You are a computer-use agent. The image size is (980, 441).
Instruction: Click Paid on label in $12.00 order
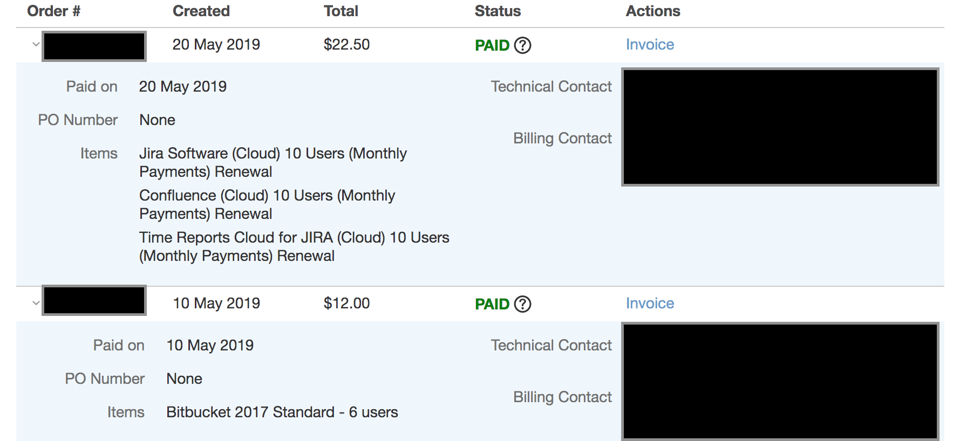pyautogui.click(x=119, y=346)
